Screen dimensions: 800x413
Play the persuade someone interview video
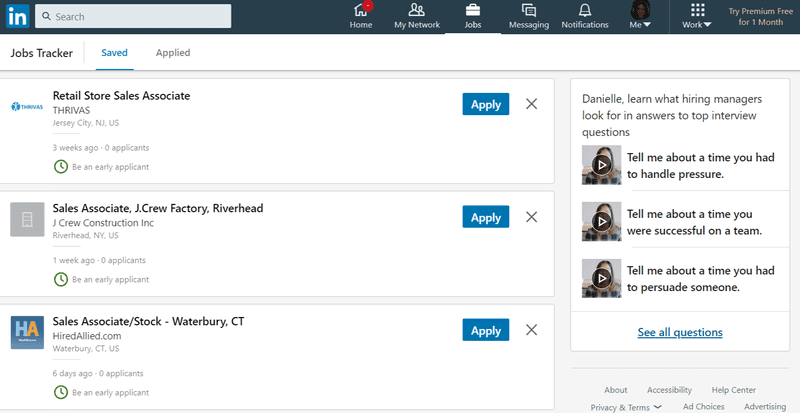(x=602, y=278)
